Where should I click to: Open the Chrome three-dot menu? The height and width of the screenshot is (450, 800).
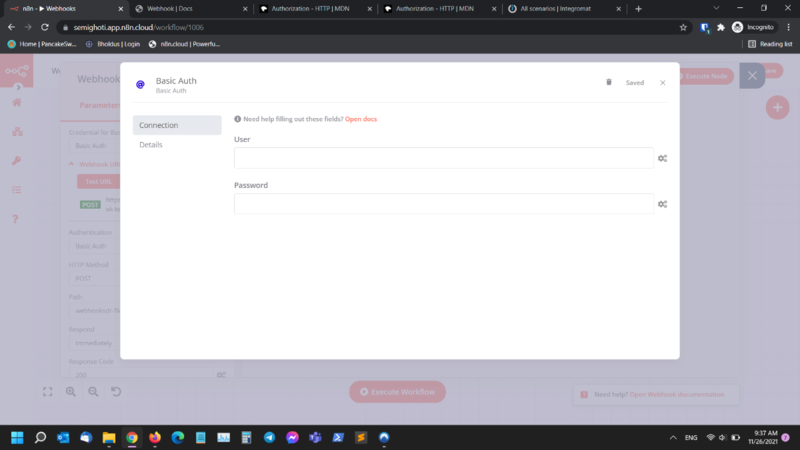tap(789, 27)
